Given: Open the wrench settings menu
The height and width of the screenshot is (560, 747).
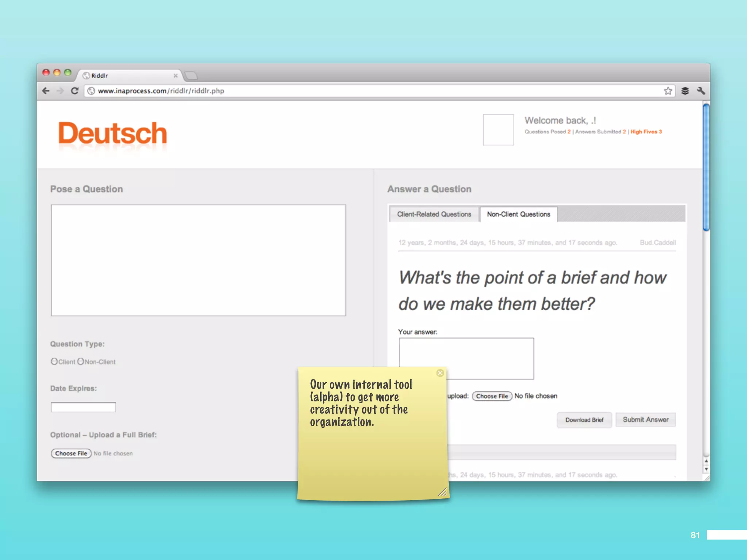Looking at the screenshot, I should coord(701,91).
